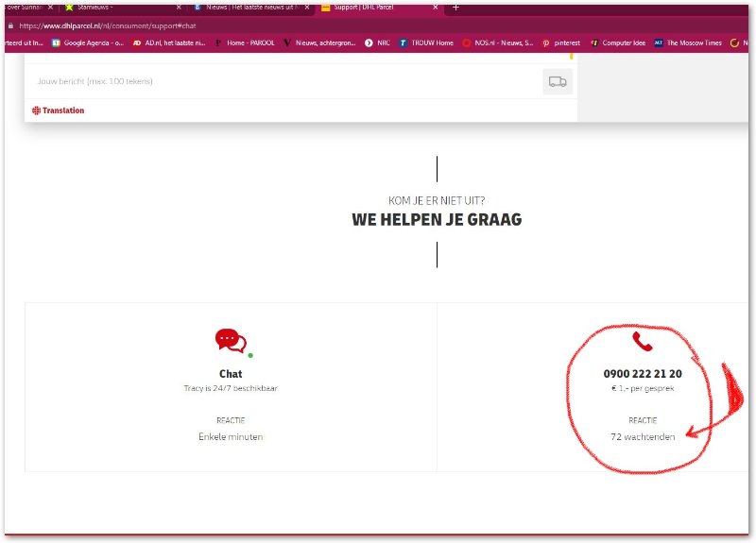756x543 pixels.
Task: Click the AD.nl favicon
Action: (137, 42)
